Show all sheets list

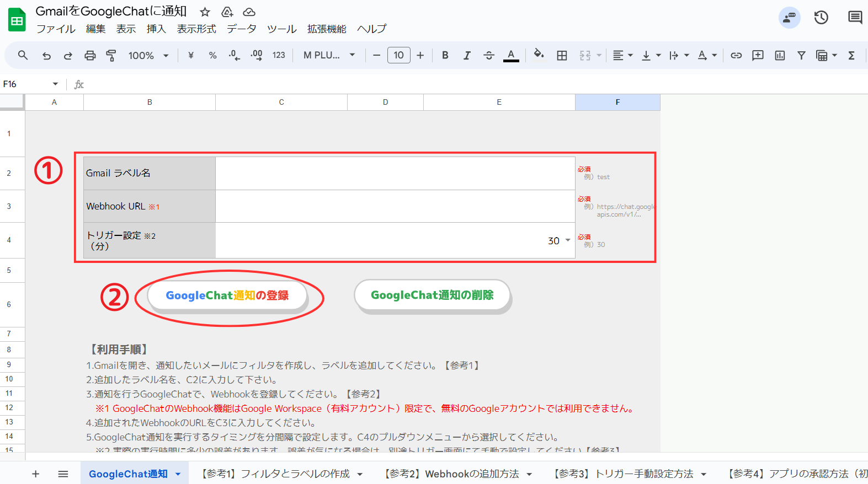(63, 474)
